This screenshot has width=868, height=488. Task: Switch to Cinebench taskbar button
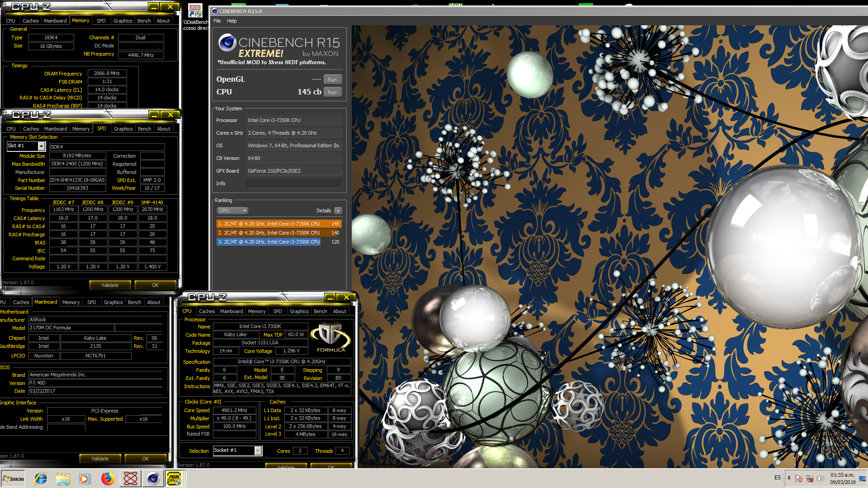tap(153, 479)
